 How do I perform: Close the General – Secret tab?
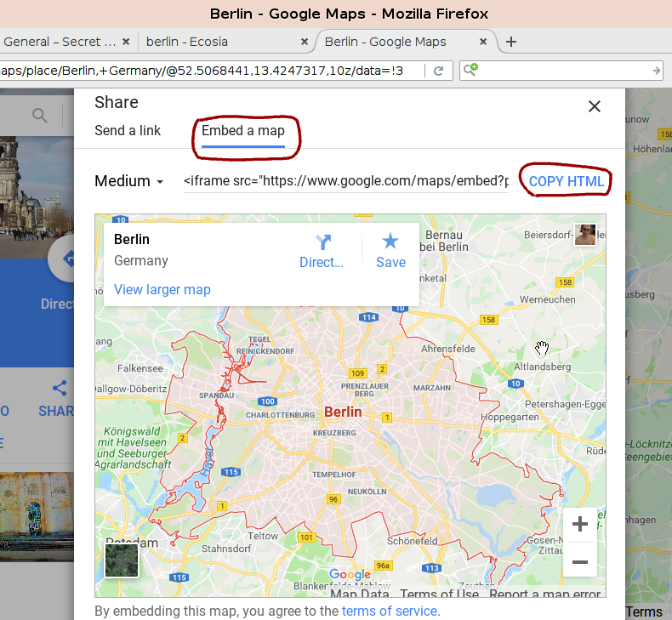tap(126, 42)
